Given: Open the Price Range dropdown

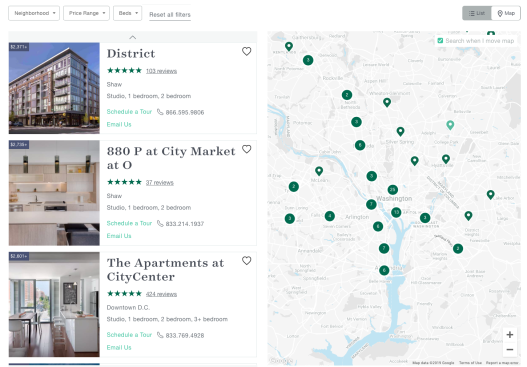Looking at the screenshot, I should (x=86, y=13).
